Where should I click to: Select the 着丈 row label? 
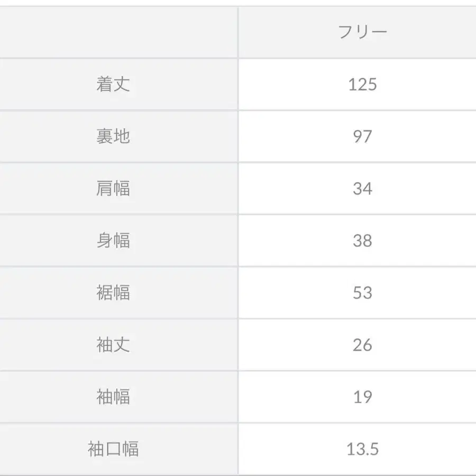pos(113,84)
